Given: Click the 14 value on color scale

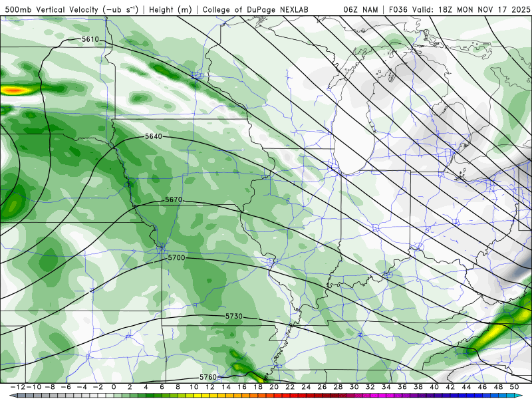Looking at the screenshot, I should pos(226,387).
